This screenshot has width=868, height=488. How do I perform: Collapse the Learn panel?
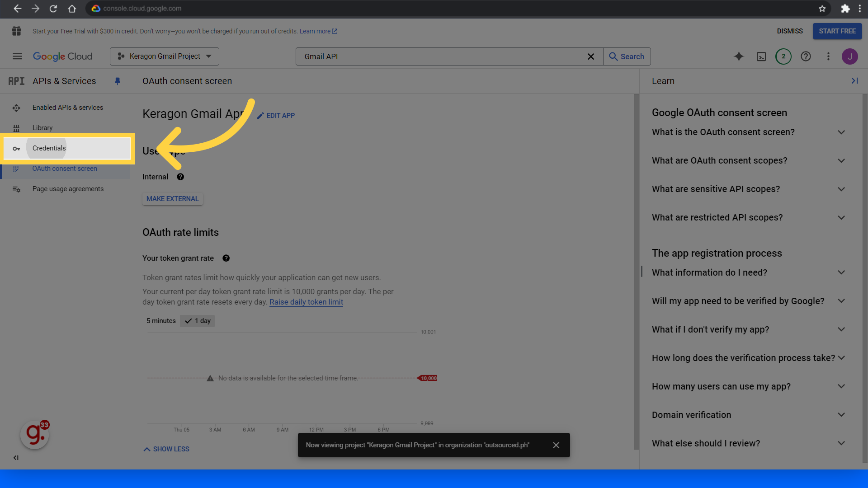[854, 81]
